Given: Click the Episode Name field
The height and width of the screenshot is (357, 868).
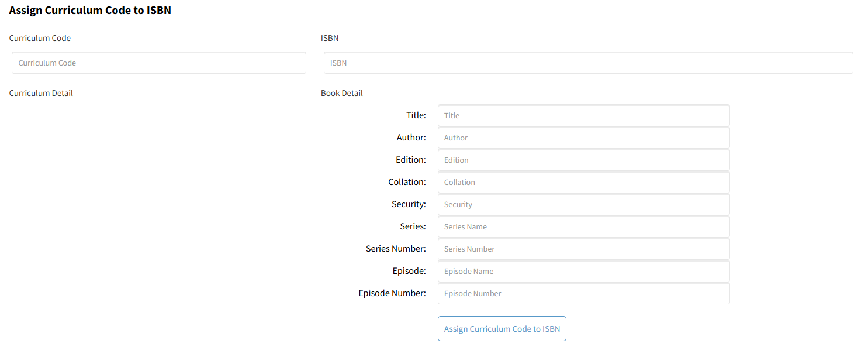Looking at the screenshot, I should point(584,271).
